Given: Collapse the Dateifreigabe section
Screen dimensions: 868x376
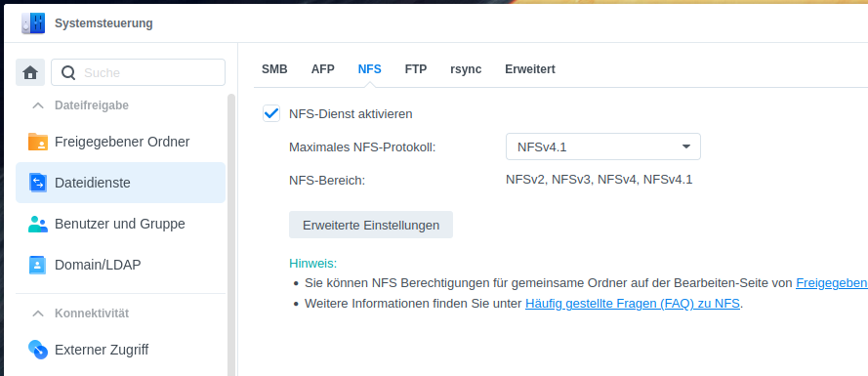Looking at the screenshot, I should (x=38, y=105).
